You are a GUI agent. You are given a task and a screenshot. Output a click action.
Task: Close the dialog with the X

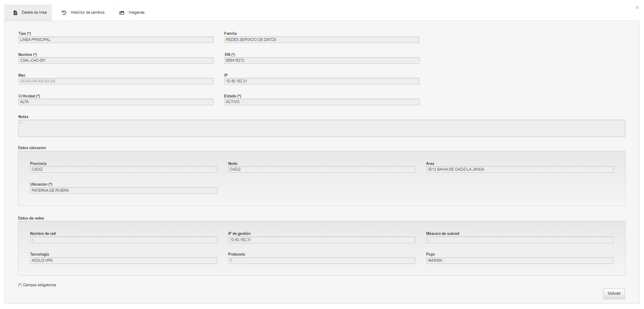(637, 7)
